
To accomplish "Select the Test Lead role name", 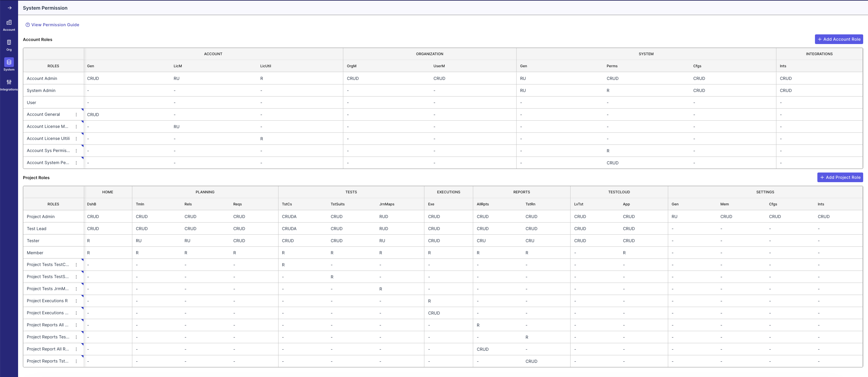I will click(x=37, y=229).
